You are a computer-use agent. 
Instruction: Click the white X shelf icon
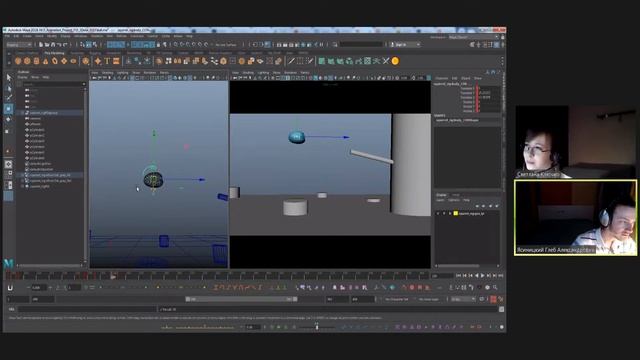coord(386,61)
